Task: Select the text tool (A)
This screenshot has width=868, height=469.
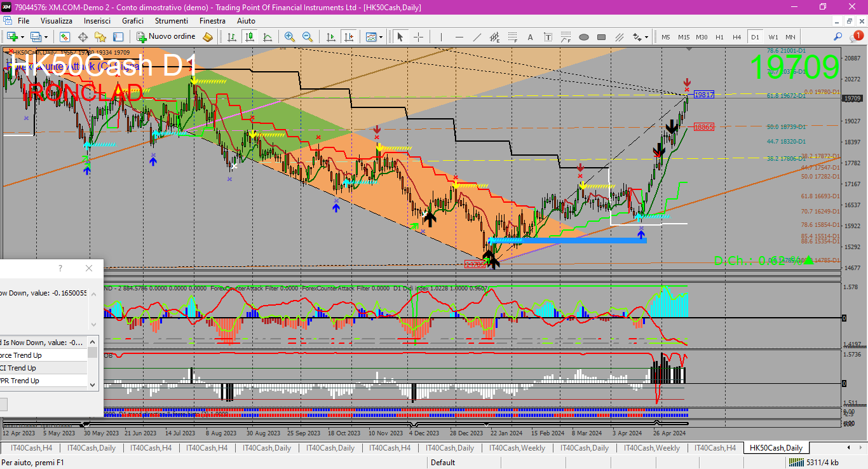Action: pyautogui.click(x=530, y=37)
